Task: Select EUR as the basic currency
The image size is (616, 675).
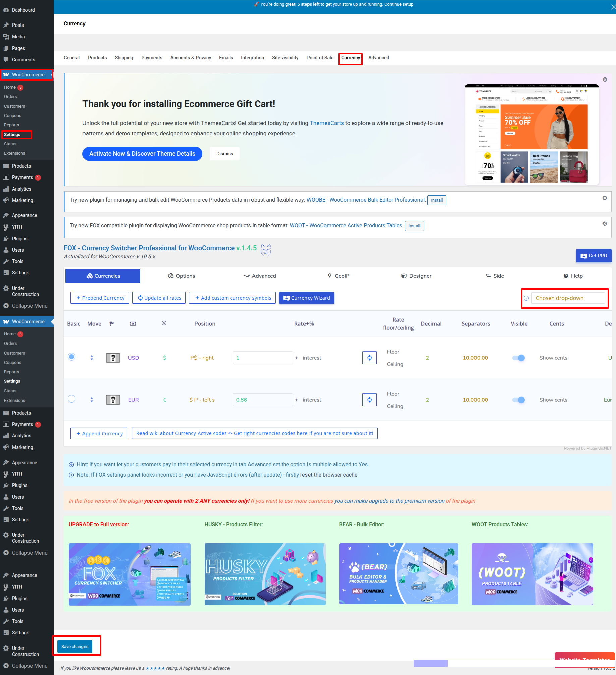Action: [x=72, y=399]
